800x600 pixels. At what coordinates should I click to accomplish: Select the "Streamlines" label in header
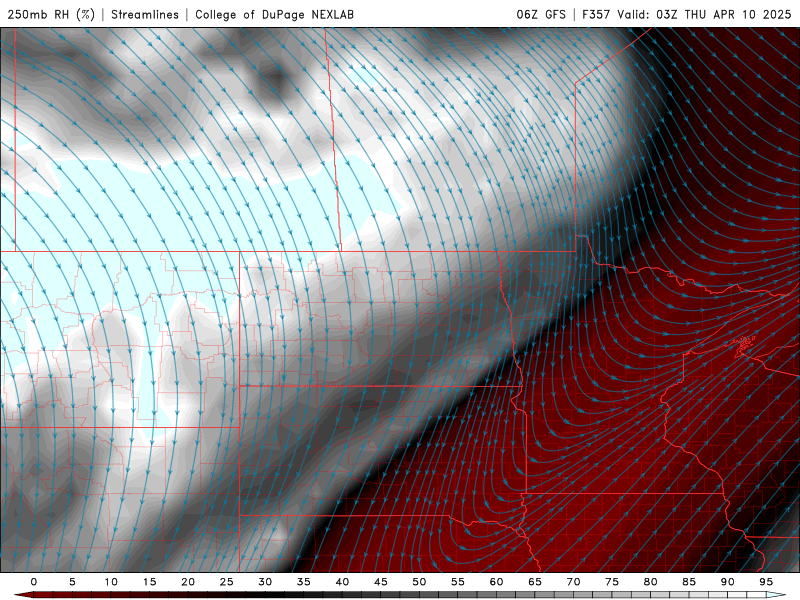tap(145, 15)
